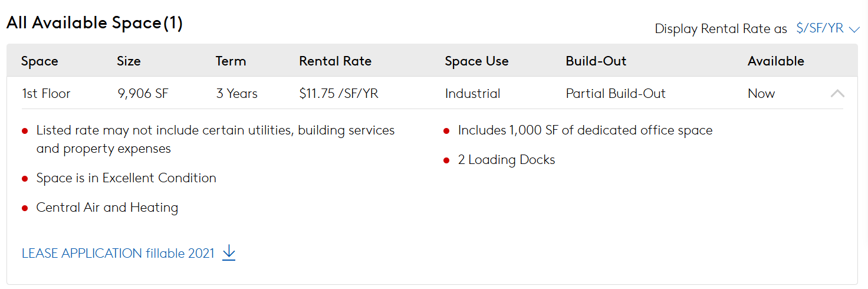Click the 9,906 SF size value

[x=143, y=93]
